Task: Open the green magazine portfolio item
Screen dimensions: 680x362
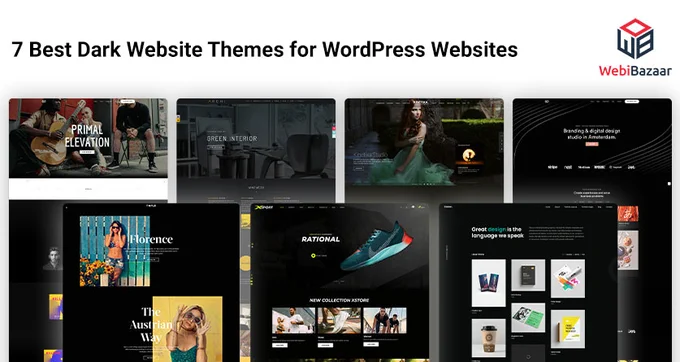Action: (x=528, y=318)
